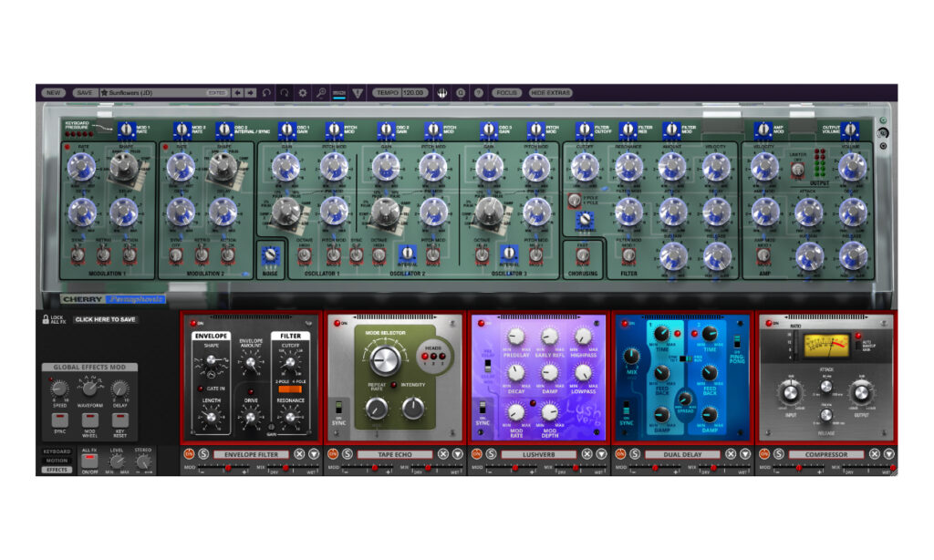Click the NEW button
The image size is (934, 560).
(54, 93)
